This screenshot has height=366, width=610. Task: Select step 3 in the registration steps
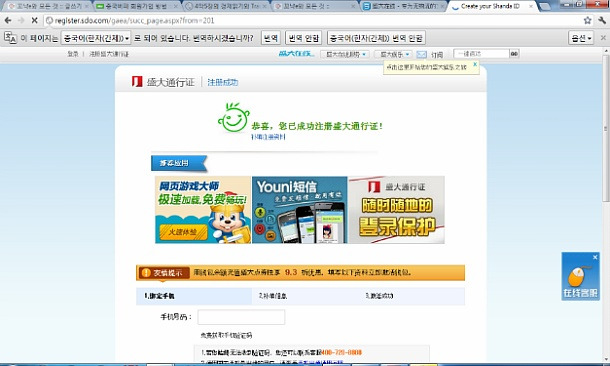pos(379,296)
